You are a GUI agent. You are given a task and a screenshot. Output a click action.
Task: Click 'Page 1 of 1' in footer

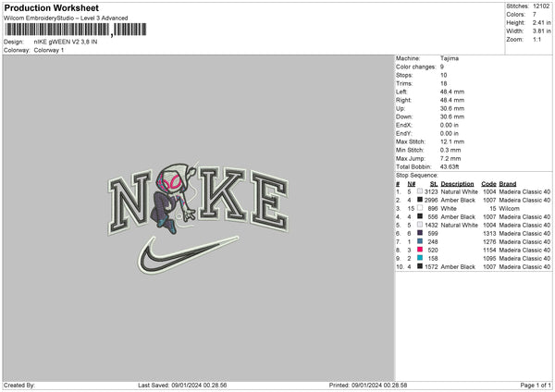click(x=536, y=385)
